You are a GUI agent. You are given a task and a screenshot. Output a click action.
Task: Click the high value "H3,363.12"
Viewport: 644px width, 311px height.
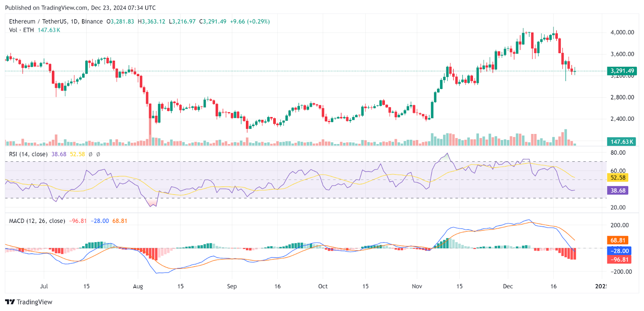(x=151, y=21)
